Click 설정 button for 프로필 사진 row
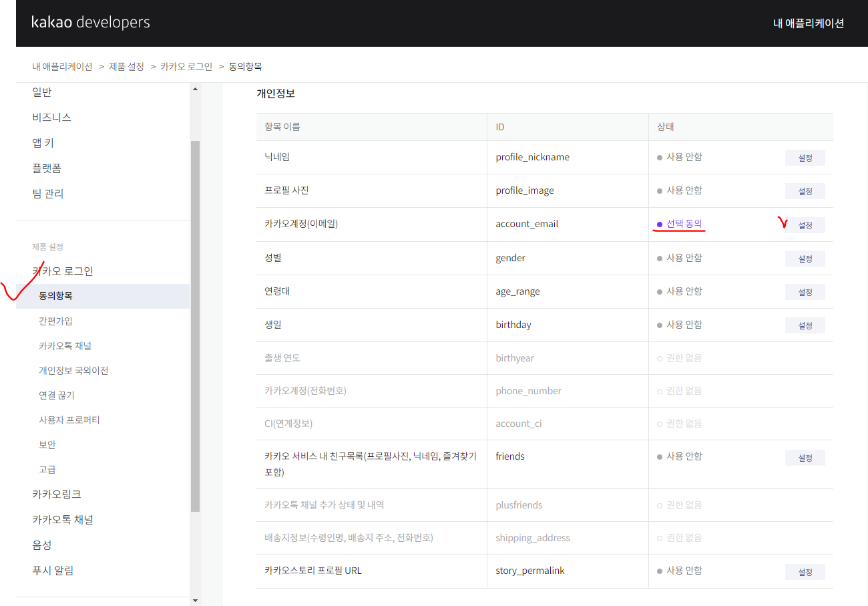868x606 pixels. click(x=805, y=191)
